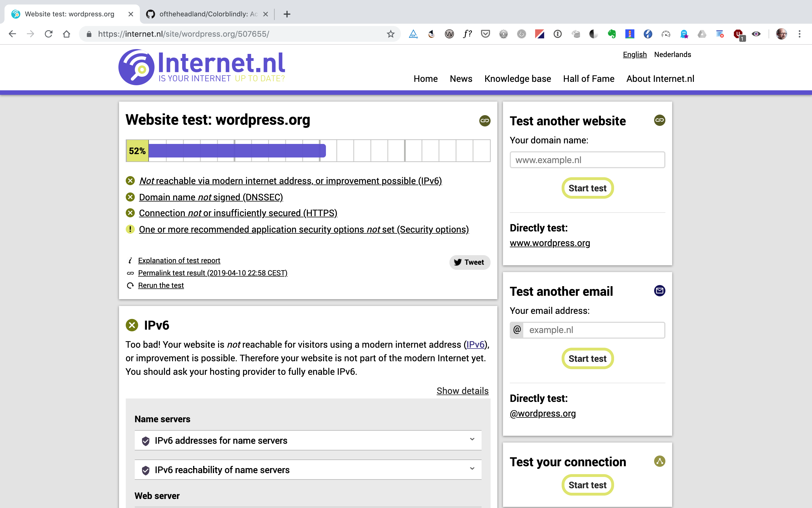812x508 pixels.
Task: Run the Lighthouse extension
Action: point(630,34)
